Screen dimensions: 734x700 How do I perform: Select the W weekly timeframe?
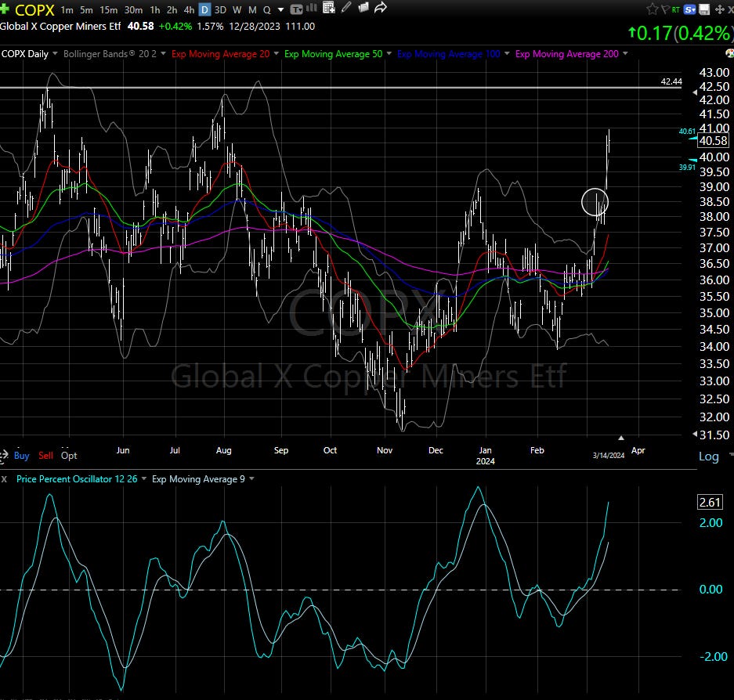pos(237,10)
